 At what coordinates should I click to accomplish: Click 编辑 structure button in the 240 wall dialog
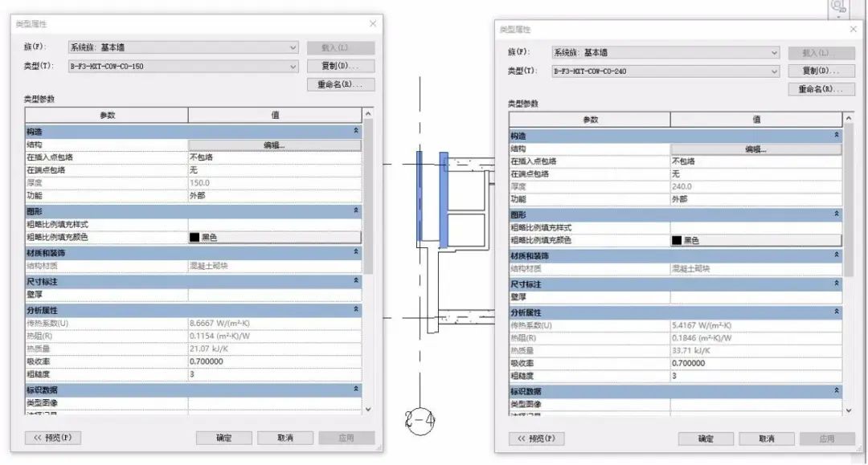point(755,149)
